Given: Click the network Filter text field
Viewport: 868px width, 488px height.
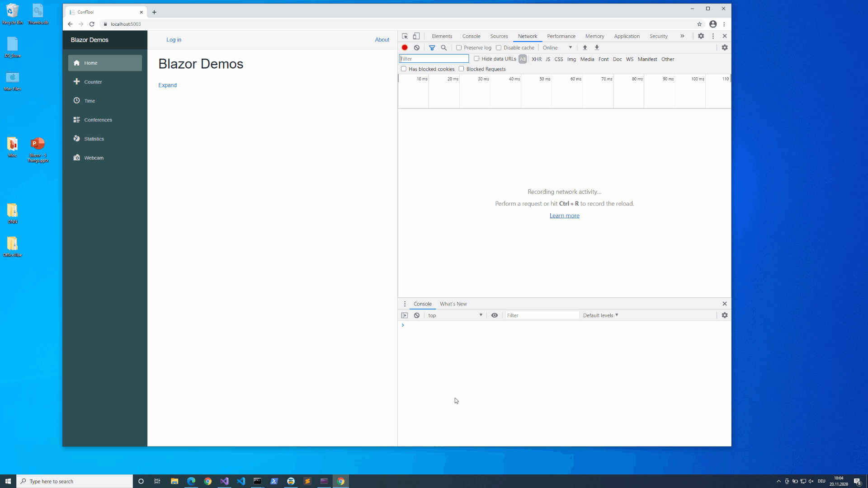Looking at the screenshot, I should 434,59.
